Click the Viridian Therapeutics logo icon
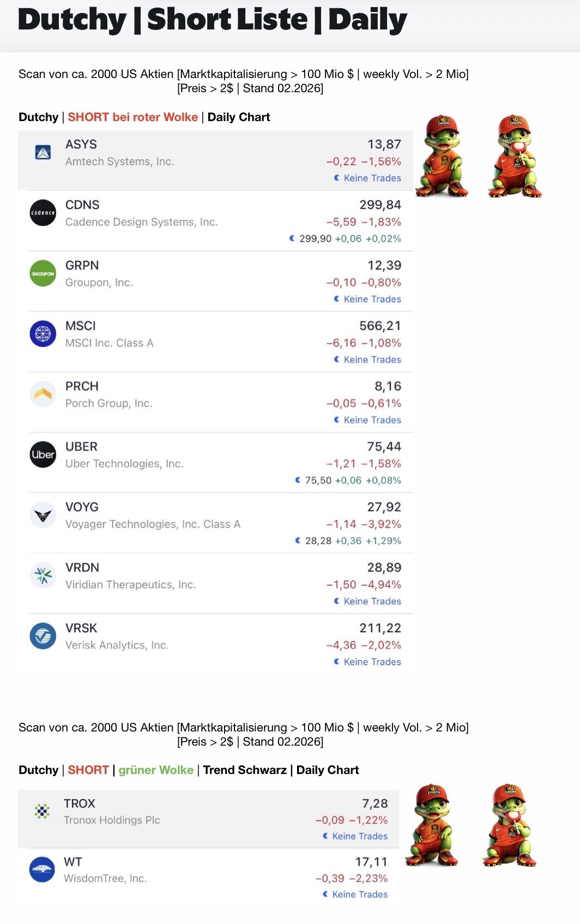The image size is (580, 924). (43, 575)
